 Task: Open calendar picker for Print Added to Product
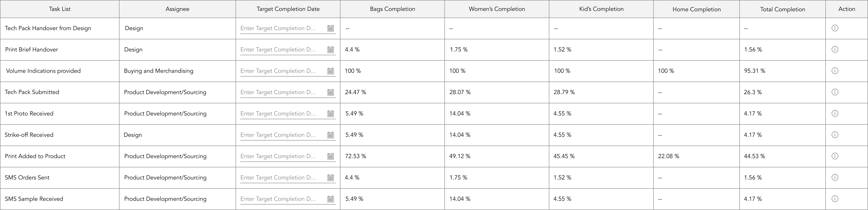tap(331, 156)
